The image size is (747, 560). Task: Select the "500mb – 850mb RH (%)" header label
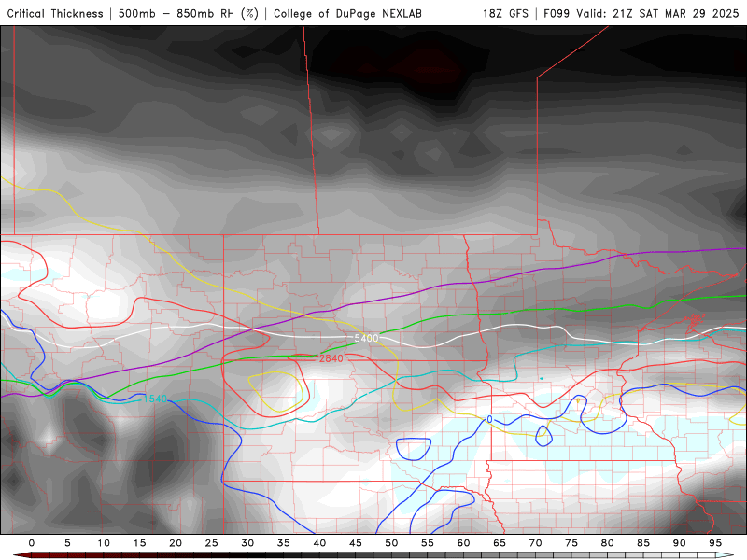(189, 13)
